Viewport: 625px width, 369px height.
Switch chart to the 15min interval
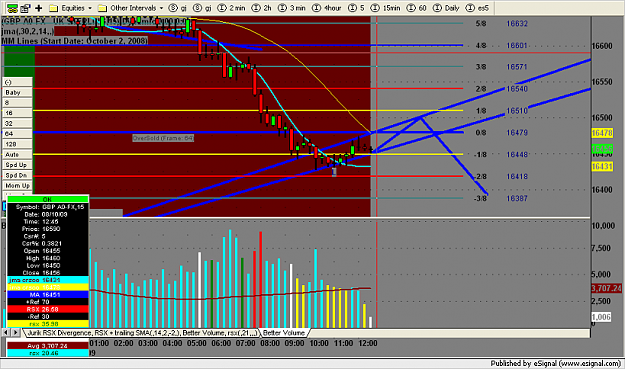point(385,8)
